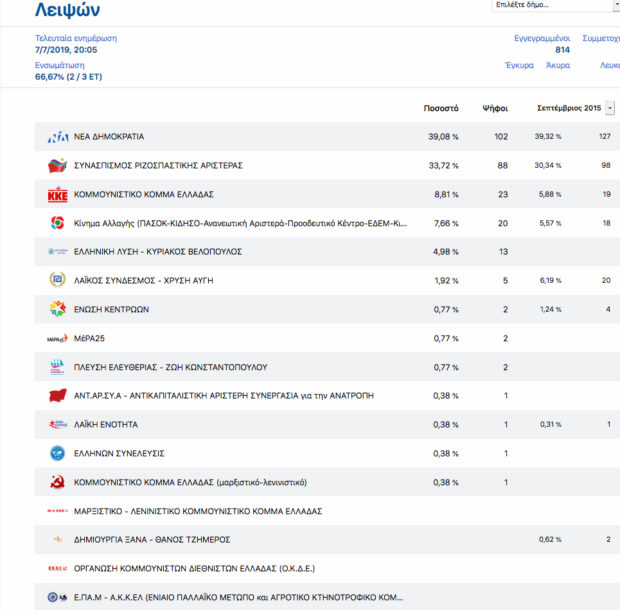
Task: Click the 102 votes value
Action: tap(501, 137)
